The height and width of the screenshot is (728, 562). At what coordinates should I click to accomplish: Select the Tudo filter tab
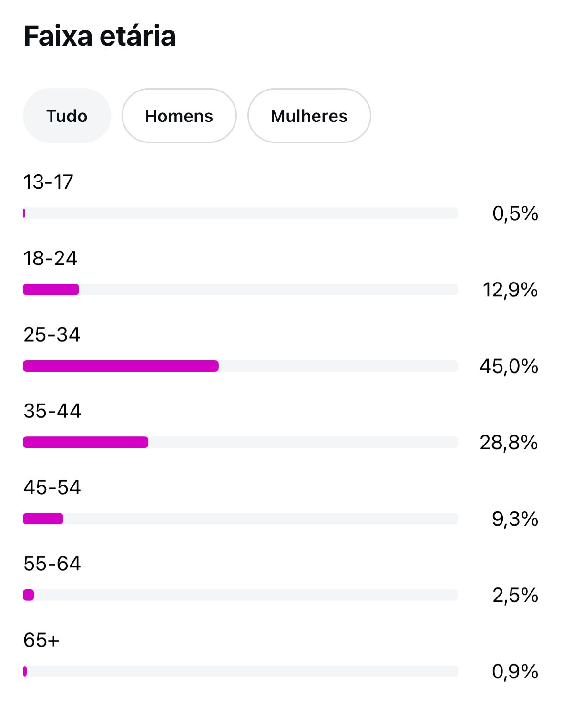67,116
